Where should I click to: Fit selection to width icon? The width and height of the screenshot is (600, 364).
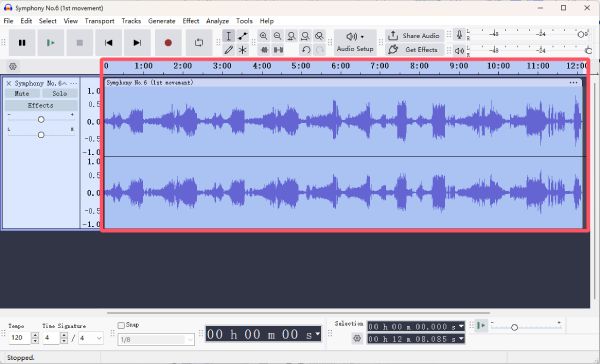(x=291, y=36)
